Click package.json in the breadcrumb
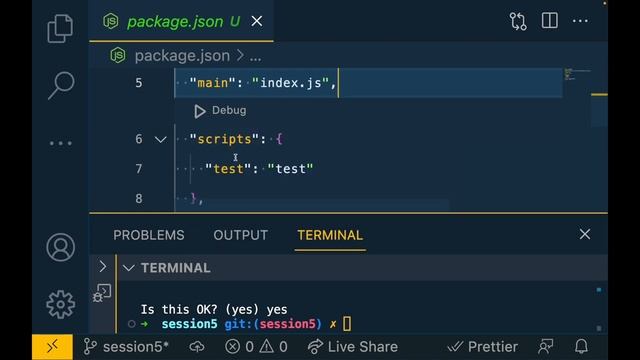This screenshot has width=640, height=360. point(182,56)
